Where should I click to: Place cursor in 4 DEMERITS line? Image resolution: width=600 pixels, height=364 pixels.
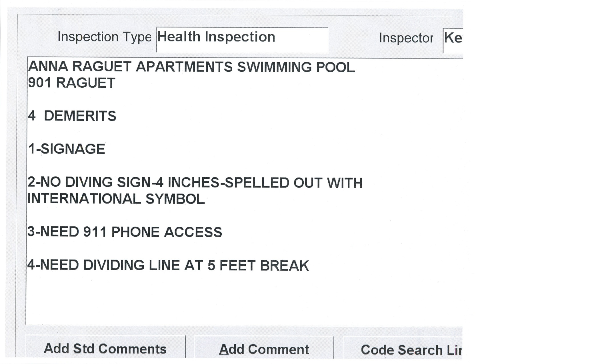click(72, 116)
